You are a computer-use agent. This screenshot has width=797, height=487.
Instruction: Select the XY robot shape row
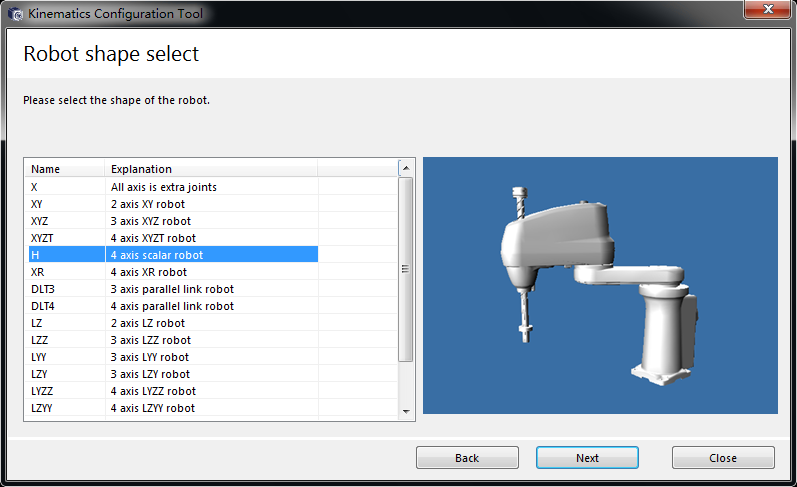tap(211, 204)
